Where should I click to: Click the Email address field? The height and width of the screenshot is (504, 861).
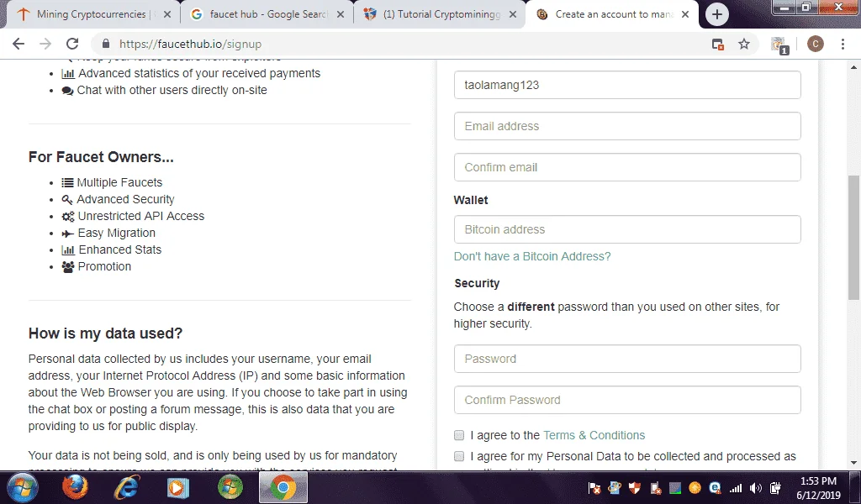(627, 126)
